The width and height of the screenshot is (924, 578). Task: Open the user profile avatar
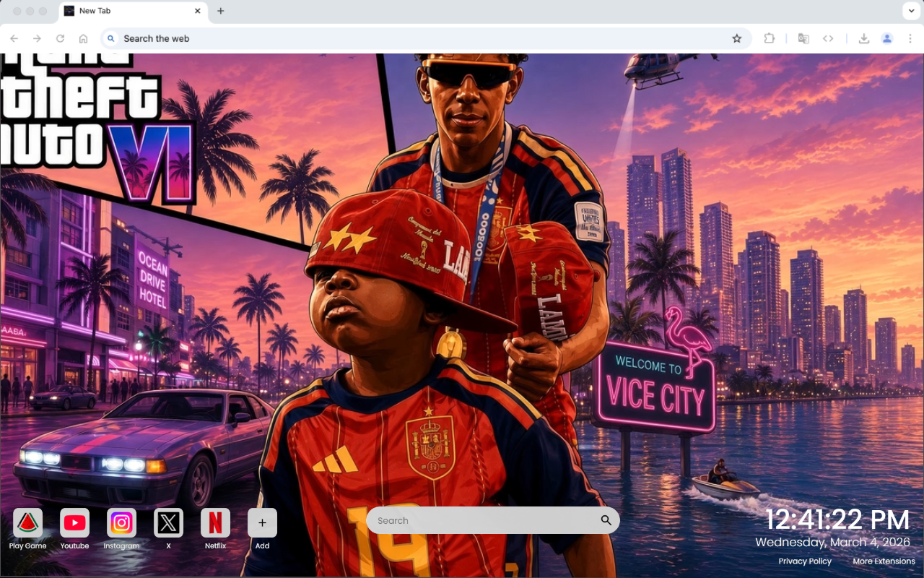tap(887, 38)
